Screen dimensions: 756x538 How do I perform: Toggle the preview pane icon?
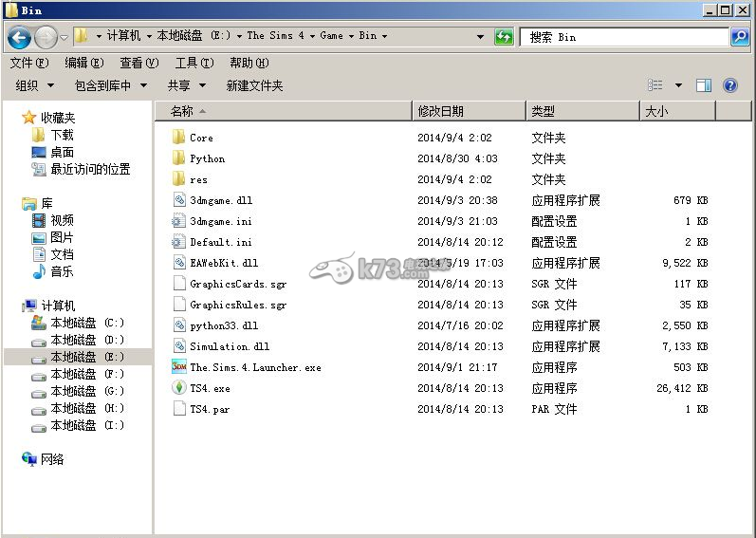[704, 85]
